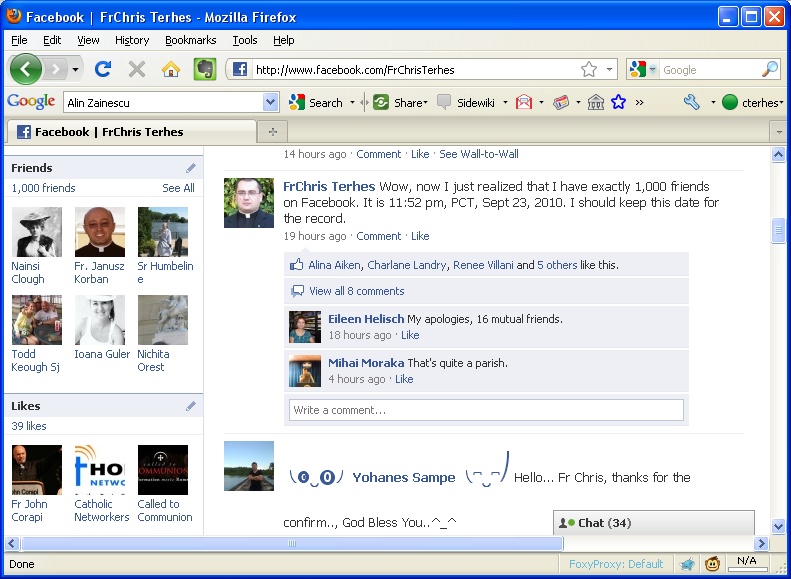
Task: Click the magnifying glass search icon
Action: pyautogui.click(x=770, y=69)
